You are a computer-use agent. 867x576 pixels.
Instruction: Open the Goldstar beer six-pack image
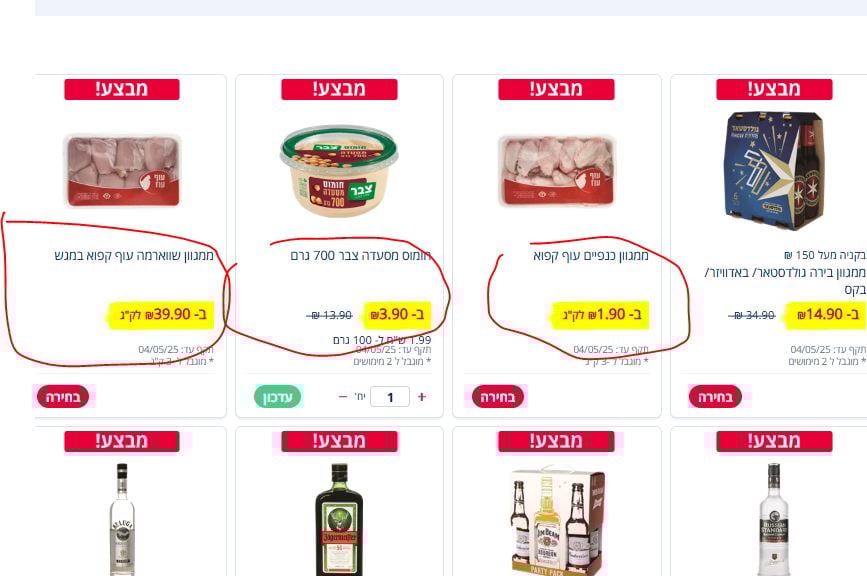click(774, 171)
